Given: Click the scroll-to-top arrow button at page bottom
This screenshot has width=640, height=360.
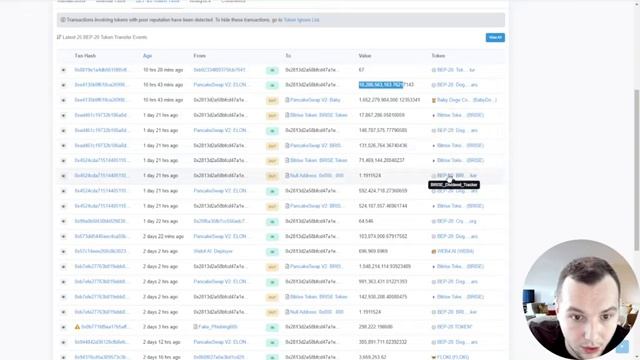Looking at the screenshot, I should click(622, 346).
